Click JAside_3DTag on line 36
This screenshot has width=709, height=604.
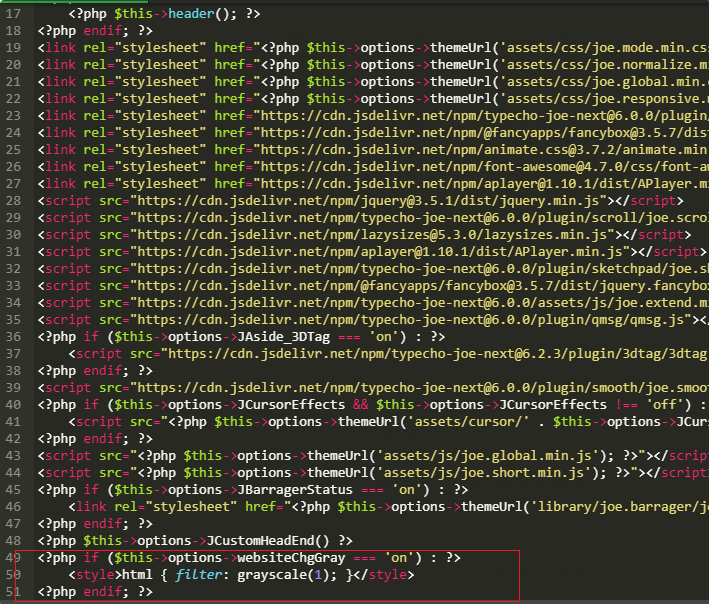click(x=284, y=337)
